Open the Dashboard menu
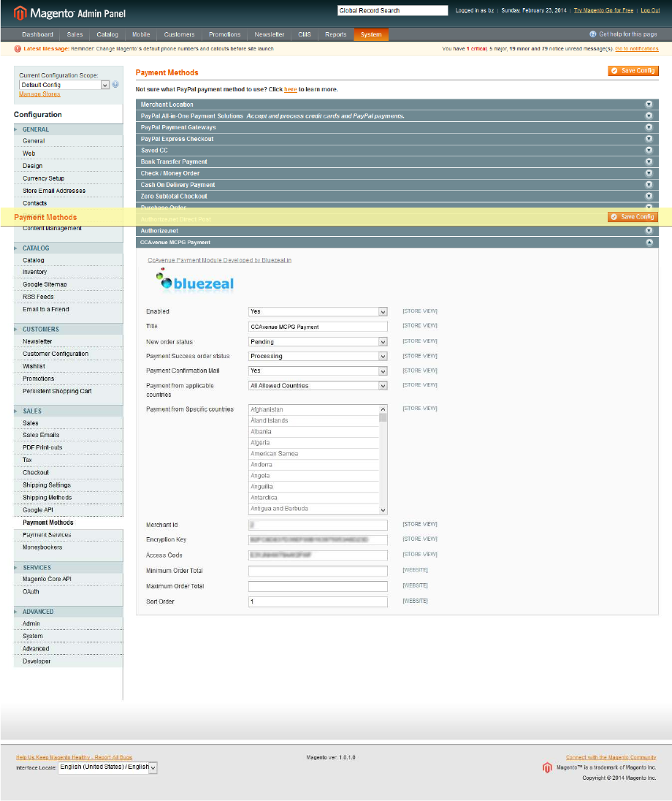Viewport: 672px width, 801px height. point(37,34)
